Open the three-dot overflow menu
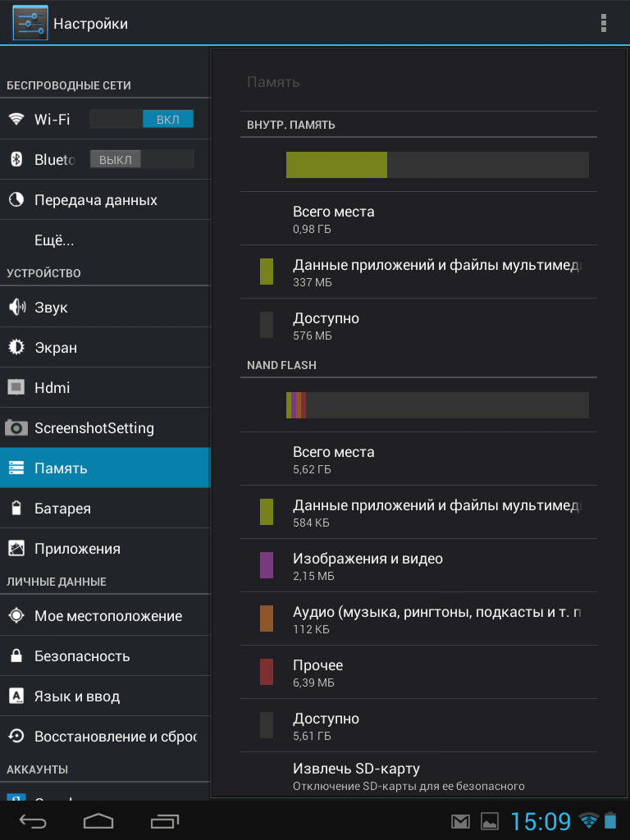This screenshot has width=630, height=840. coord(604,22)
